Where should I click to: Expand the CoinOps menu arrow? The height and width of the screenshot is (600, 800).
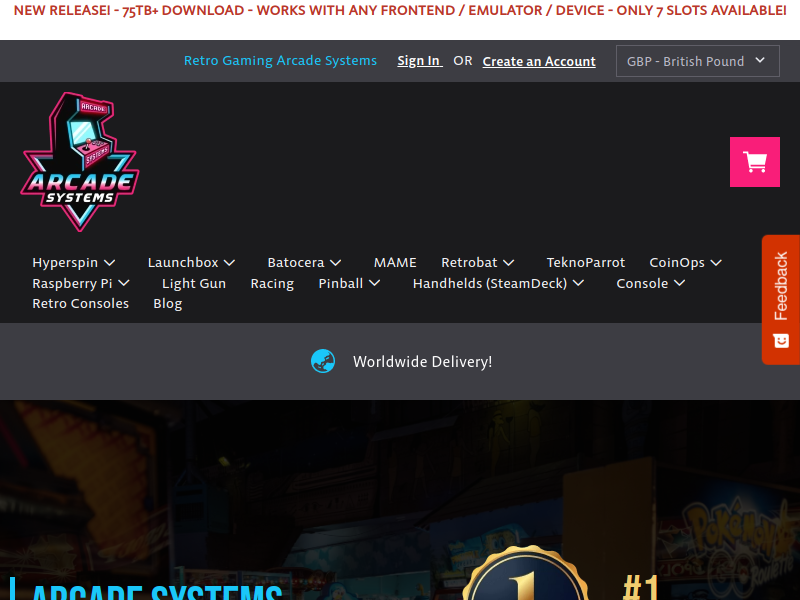(716, 263)
